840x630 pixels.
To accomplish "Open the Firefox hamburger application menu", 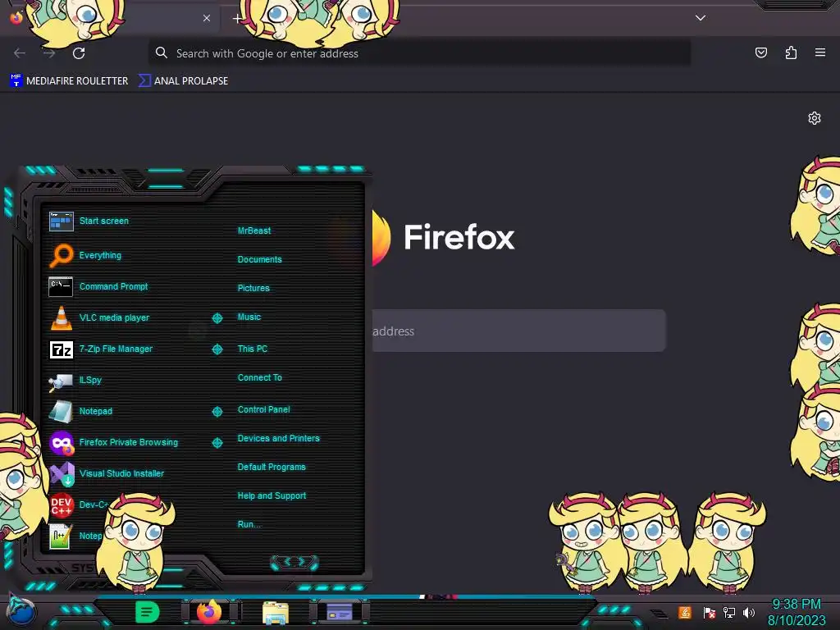I will pos(820,52).
